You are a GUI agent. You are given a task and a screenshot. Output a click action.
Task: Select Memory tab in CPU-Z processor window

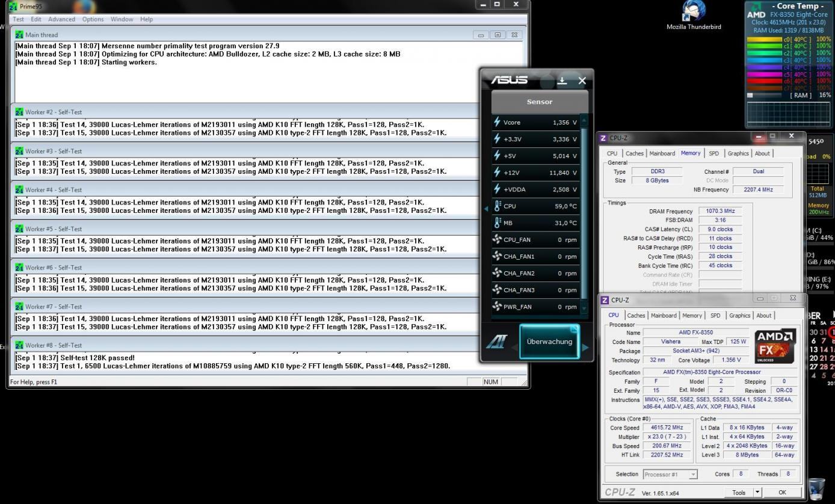pyautogui.click(x=692, y=316)
